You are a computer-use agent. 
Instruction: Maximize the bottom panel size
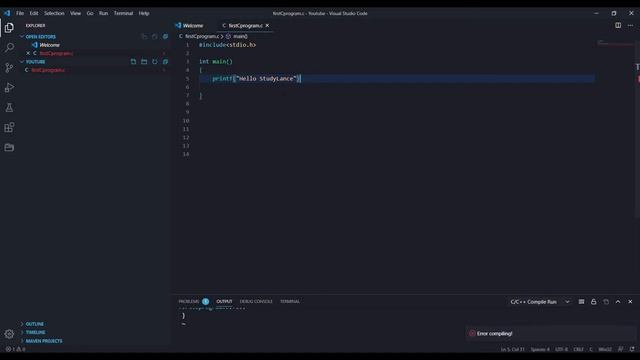coord(618,302)
